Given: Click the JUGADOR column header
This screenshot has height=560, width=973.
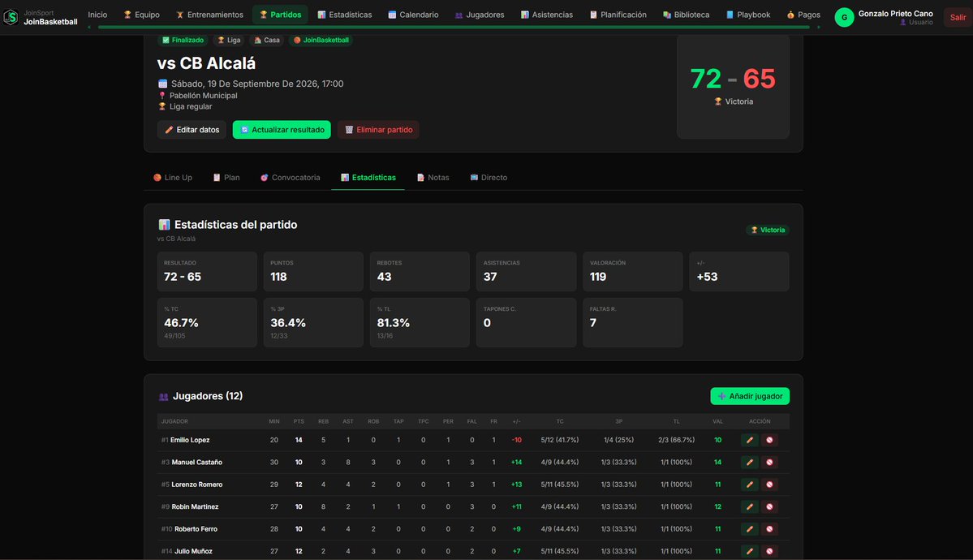Looking at the screenshot, I should point(174,421).
